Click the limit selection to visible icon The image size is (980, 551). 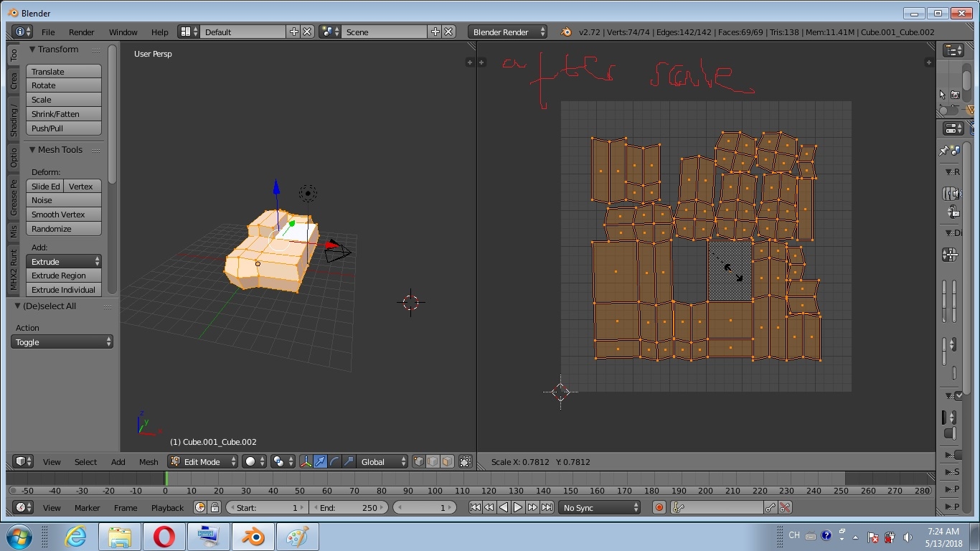(465, 462)
